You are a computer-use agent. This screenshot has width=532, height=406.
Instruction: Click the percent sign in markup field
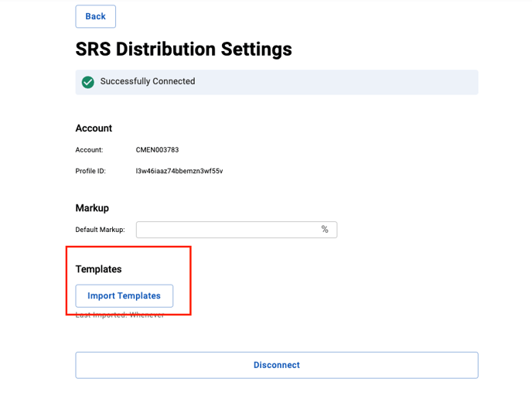coord(325,230)
